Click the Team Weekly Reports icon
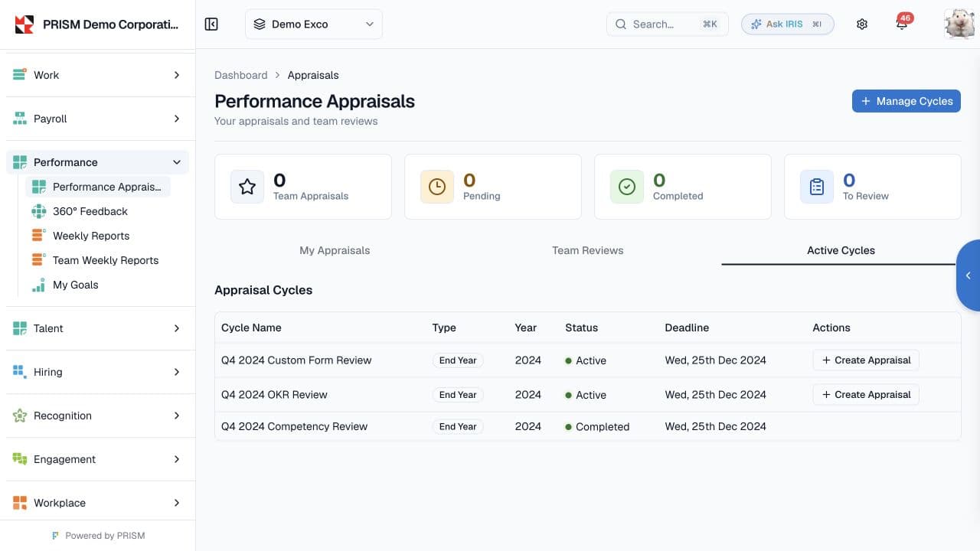This screenshot has height=551, width=980. pyautogui.click(x=38, y=260)
